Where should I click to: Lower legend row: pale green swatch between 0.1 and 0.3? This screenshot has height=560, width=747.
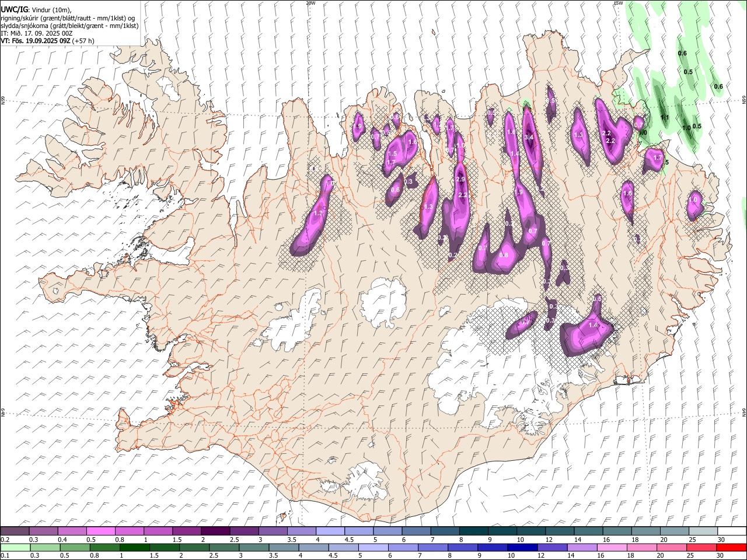(15, 547)
